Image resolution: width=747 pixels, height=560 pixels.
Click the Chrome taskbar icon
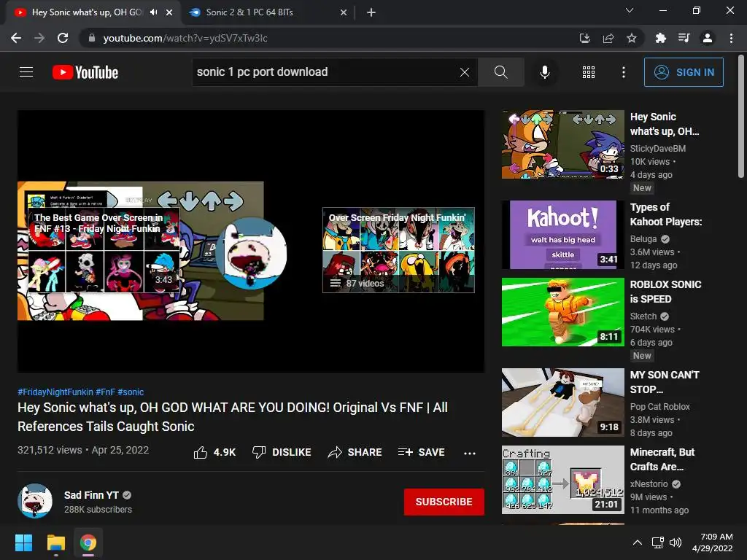88,542
